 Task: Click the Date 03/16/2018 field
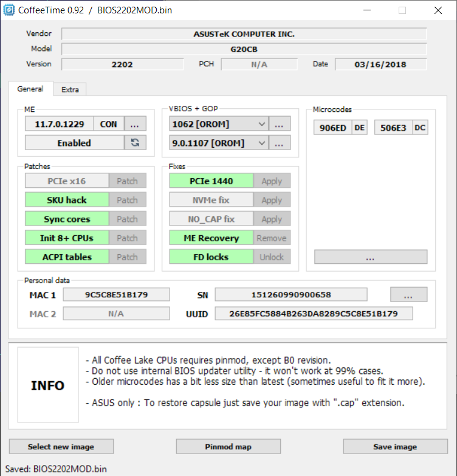tap(380, 64)
